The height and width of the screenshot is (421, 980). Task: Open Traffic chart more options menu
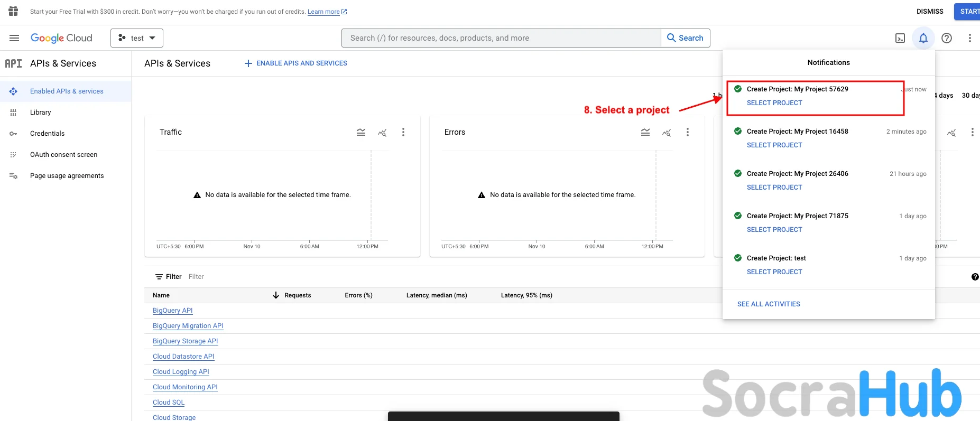click(403, 132)
